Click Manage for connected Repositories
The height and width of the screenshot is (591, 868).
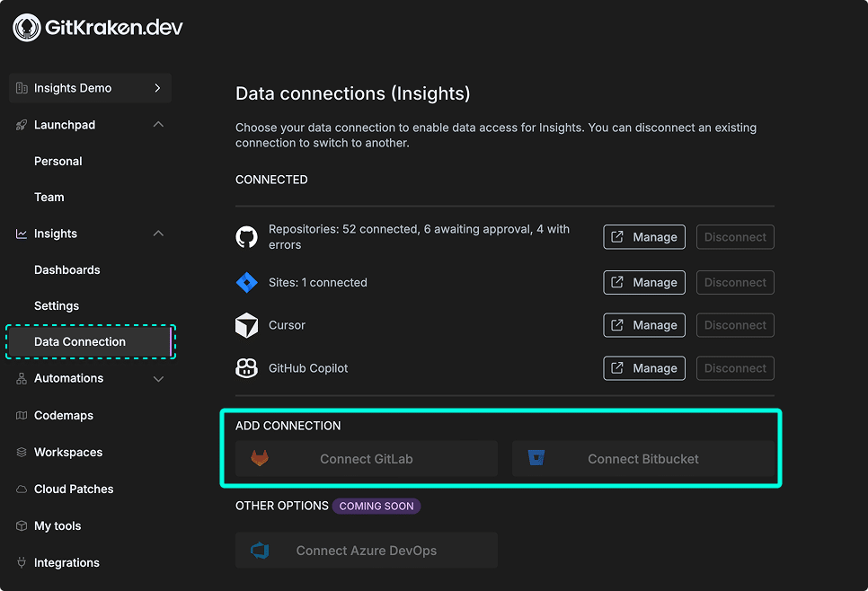click(x=643, y=236)
